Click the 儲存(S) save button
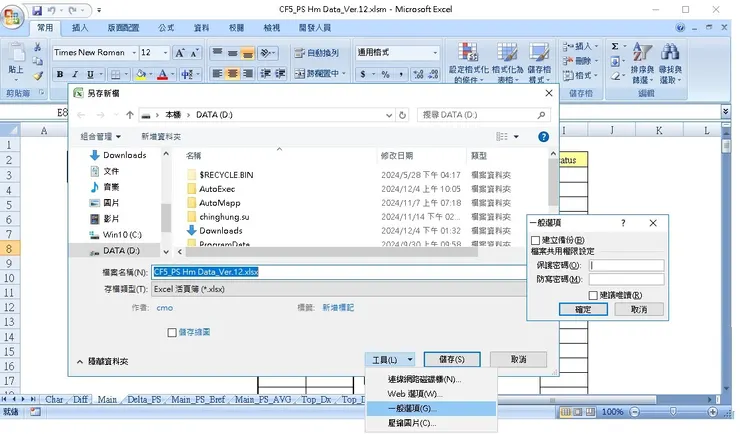The width and height of the screenshot is (740, 434). pos(452,359)
